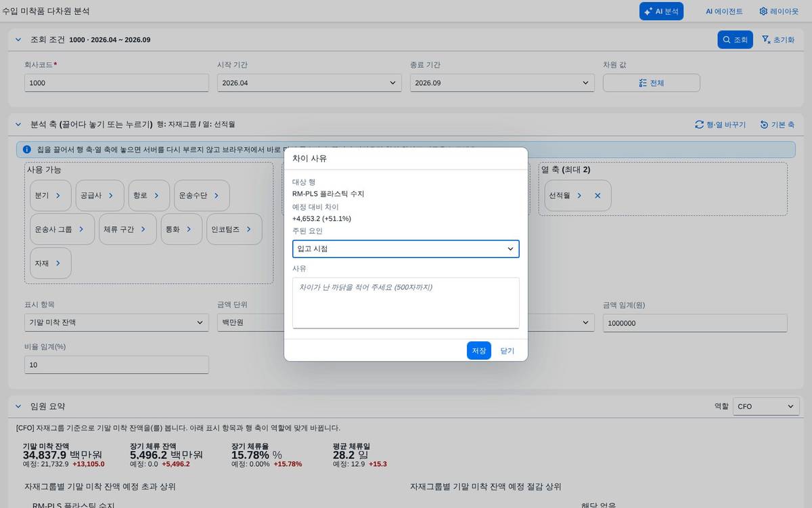The image size is (812, 508).
Task: Click arrow on the 운송사 그룹 chip
Action: [81, 229]
